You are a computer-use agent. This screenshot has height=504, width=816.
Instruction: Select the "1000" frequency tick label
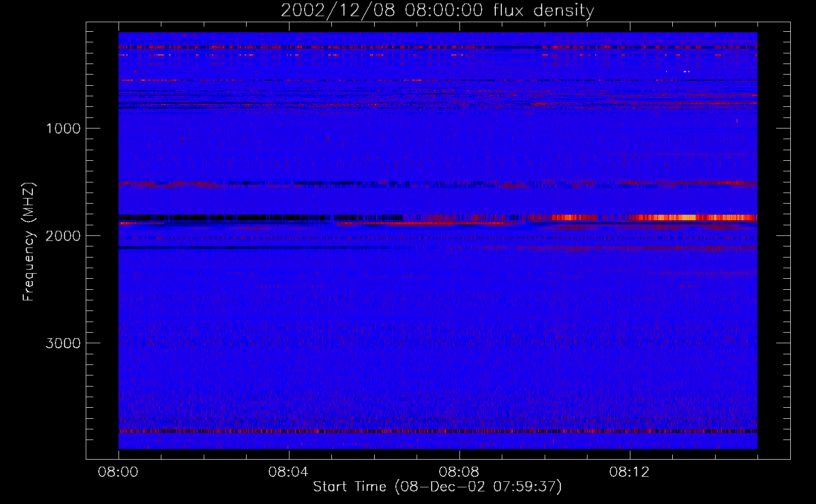pos(63,129)
